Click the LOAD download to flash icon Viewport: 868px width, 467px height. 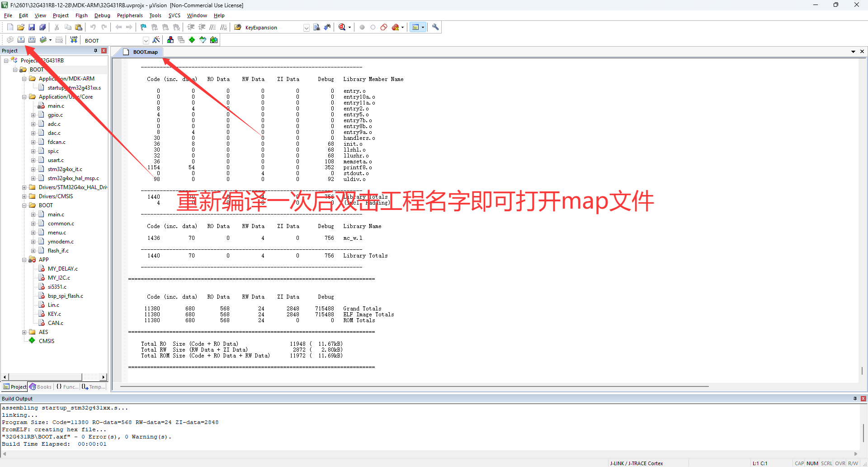[x=74, y=40]
